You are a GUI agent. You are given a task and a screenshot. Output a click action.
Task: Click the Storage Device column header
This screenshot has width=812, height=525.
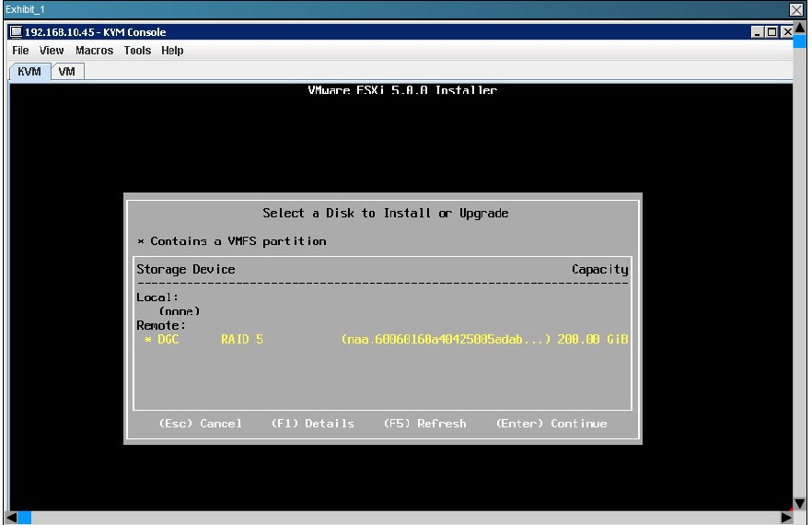point(186,270)
